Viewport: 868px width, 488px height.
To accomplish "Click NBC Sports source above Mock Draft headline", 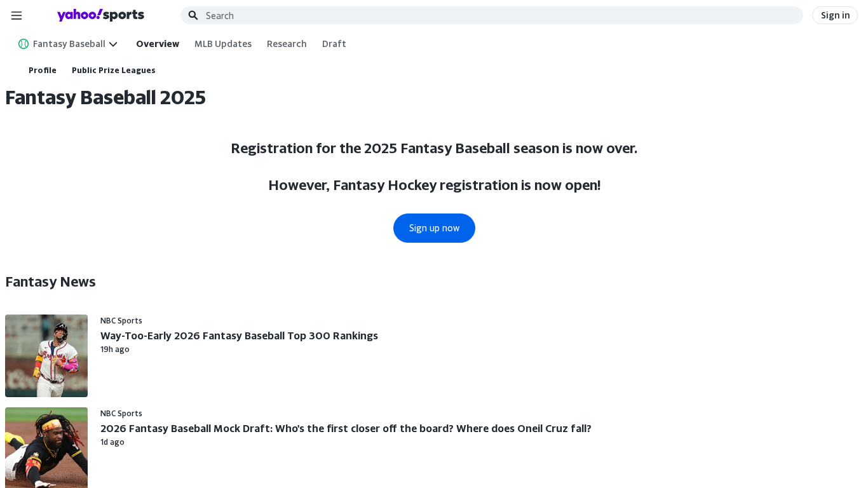I will pos(121,414).
